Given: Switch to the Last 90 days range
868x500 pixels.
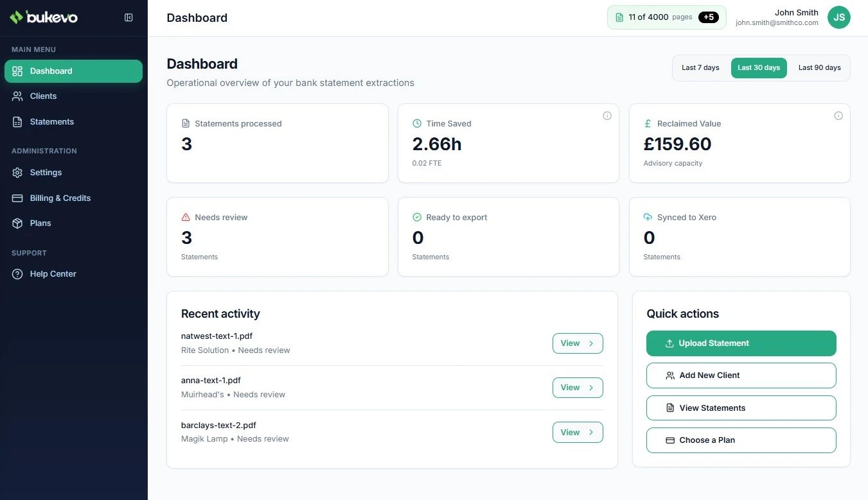Looking at the screenshot, I should 819,68.
